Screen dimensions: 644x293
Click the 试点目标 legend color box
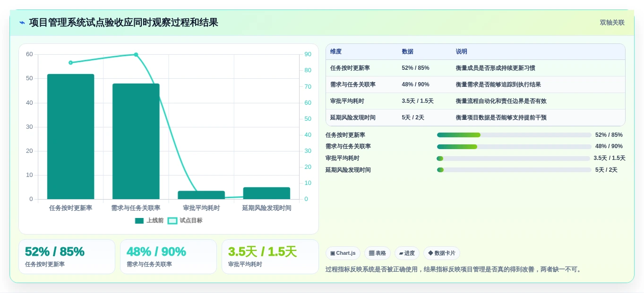point(172,220)
